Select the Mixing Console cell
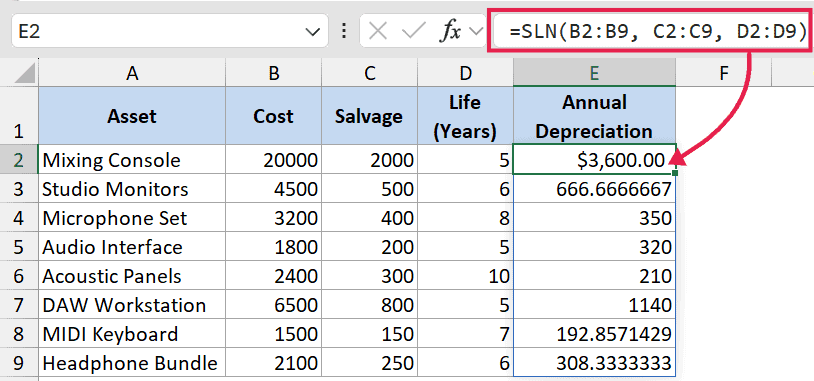Viewport: 814px width, 381px height. pos(132,159)
